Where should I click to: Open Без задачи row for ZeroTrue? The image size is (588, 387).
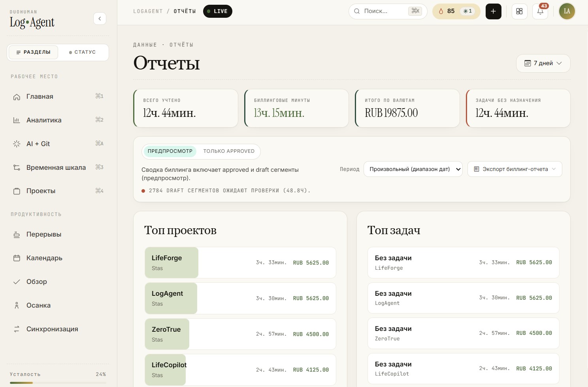(x=463, y=333)
